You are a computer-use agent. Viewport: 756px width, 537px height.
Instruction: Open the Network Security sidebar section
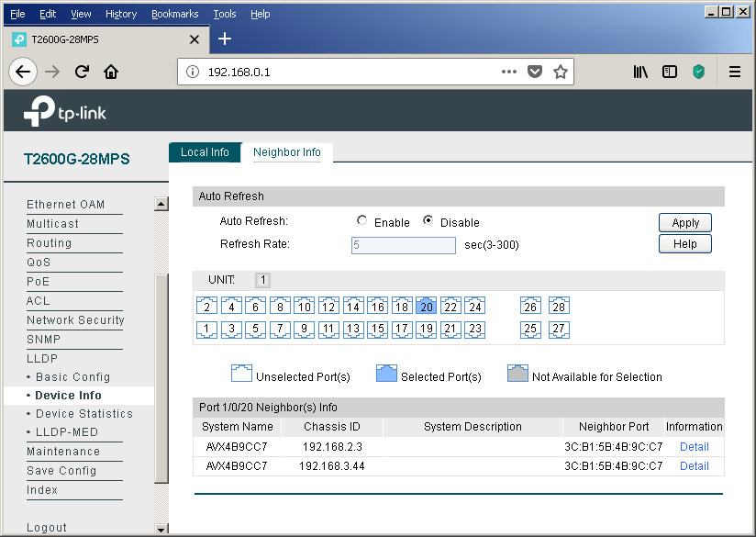click(x=76, y=320)
